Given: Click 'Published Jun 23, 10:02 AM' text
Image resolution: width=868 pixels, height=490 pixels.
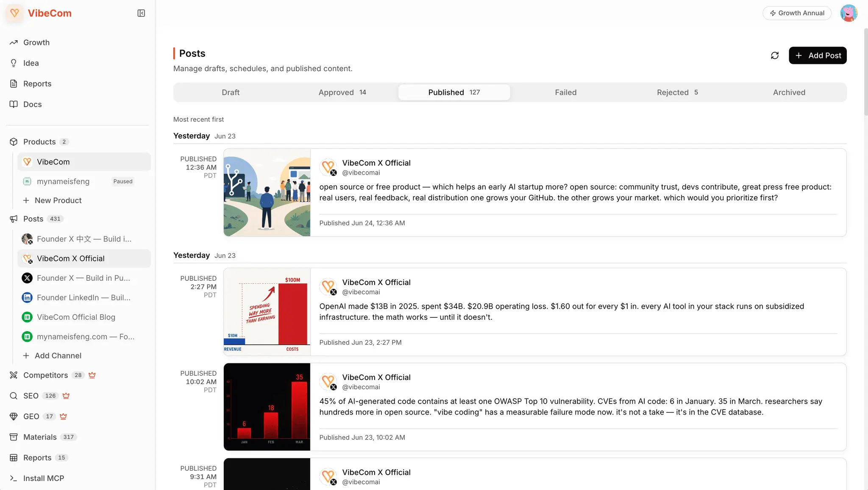Looking at the screenshot, I should pos(362,437).
